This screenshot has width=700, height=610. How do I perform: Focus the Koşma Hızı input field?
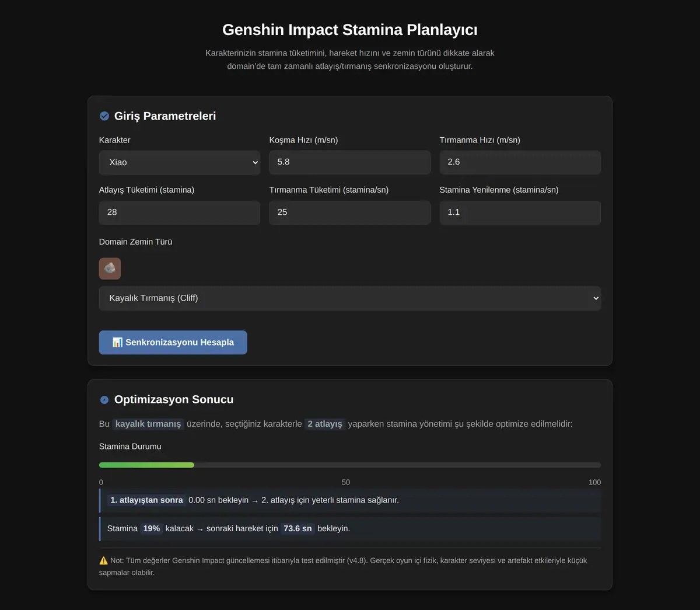(x=350, y=162)
